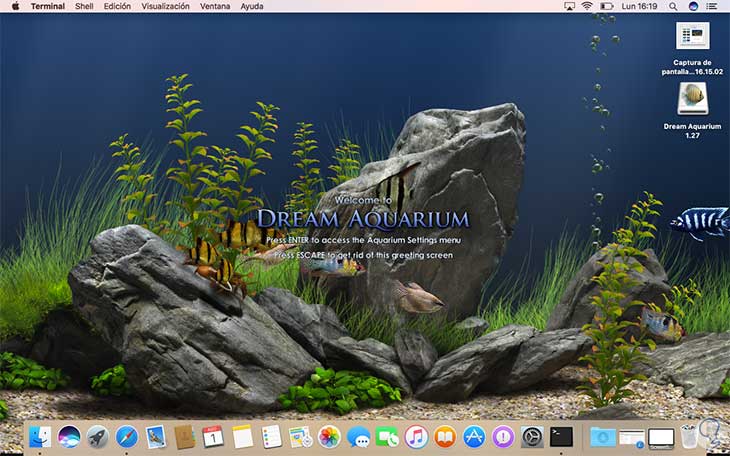This screenshot has width=730, height=456.
Task: Restore the minimized browser window in Dock
Action: [x=632, y=438]
